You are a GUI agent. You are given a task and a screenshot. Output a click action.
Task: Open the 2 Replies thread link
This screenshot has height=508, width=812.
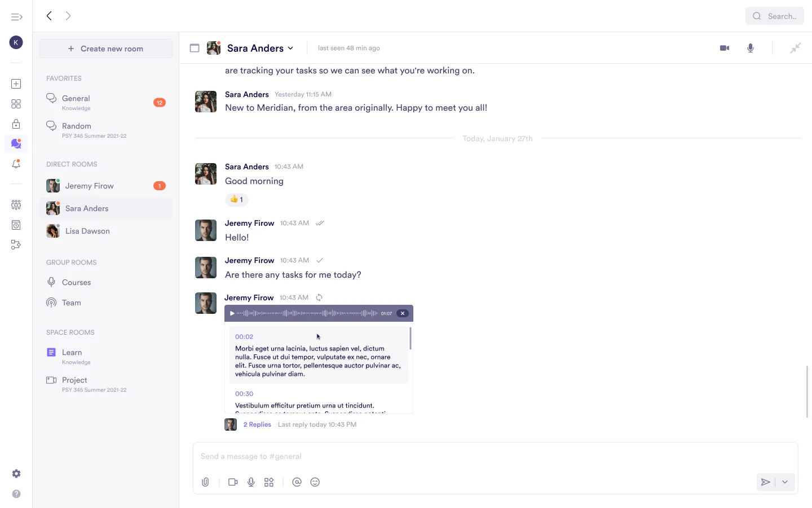coord(257,424)
